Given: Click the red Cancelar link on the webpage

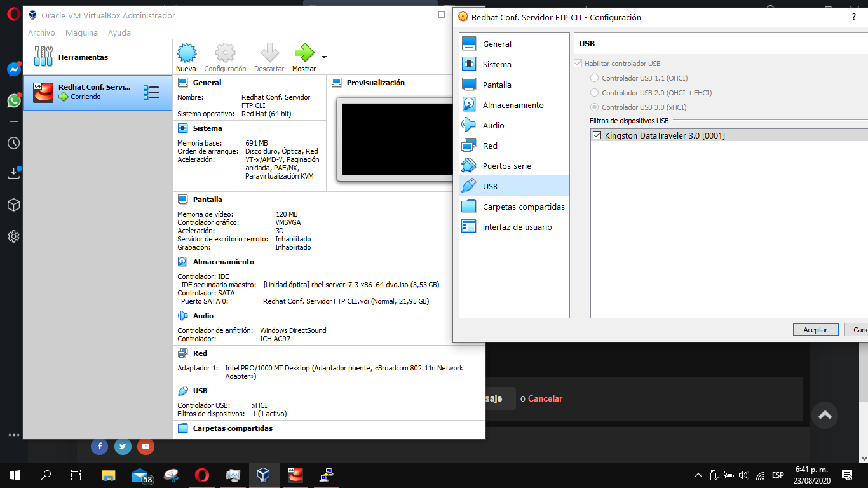Looking at the screenshot, I should [545, 398].
